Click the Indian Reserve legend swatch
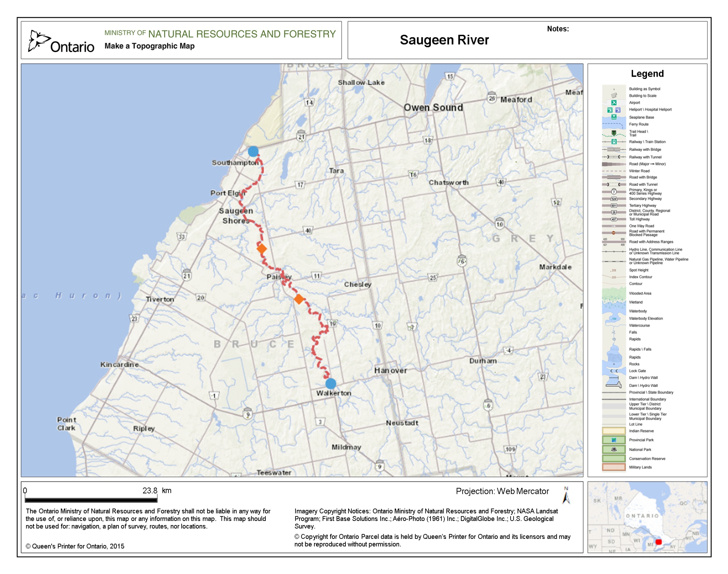 pyautogui.click(x=614, y=431)
